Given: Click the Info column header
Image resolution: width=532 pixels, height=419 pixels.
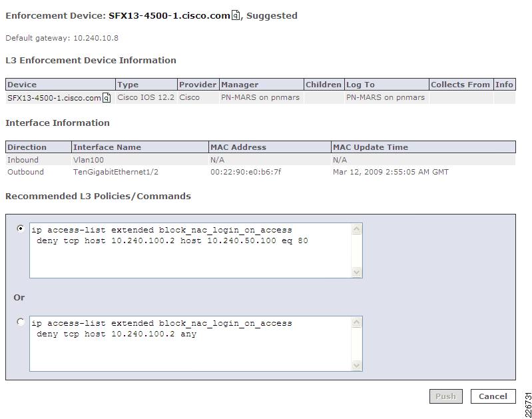Looking at the screenshot, I should pyautogui.click(x=505, y=84).
